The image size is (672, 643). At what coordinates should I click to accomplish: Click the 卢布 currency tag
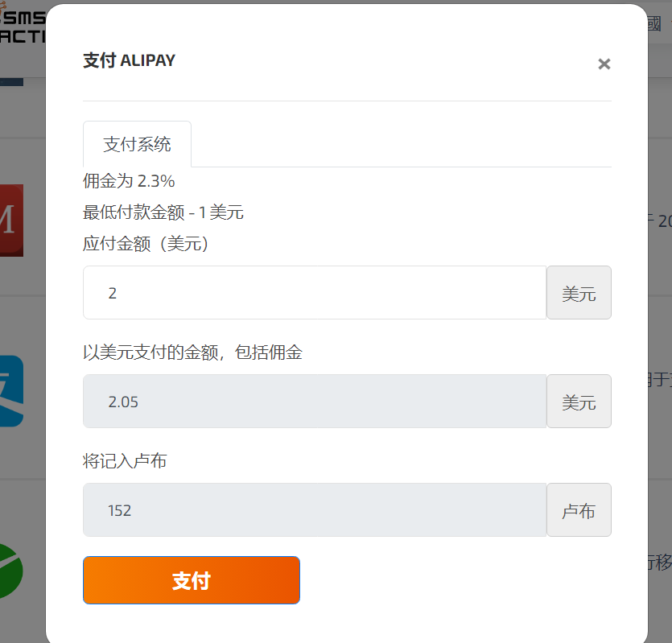click(579, 509)
